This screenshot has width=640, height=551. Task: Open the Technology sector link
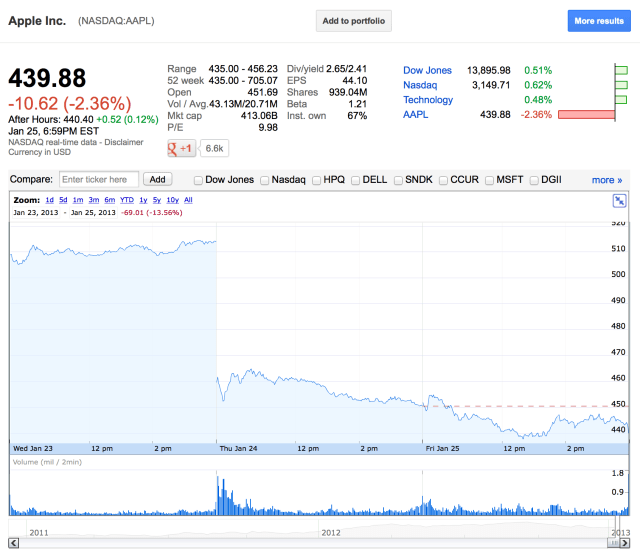pos(428,100)
